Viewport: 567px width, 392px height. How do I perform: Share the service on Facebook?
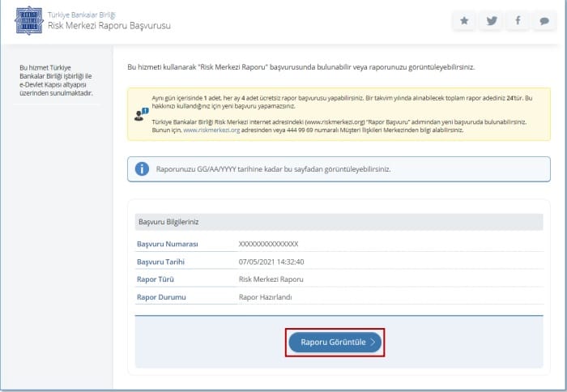click(517, 22)
